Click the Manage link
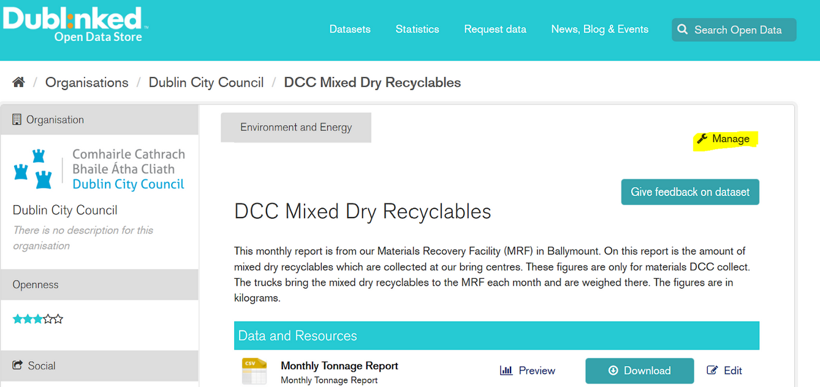 tap(724, 139)
